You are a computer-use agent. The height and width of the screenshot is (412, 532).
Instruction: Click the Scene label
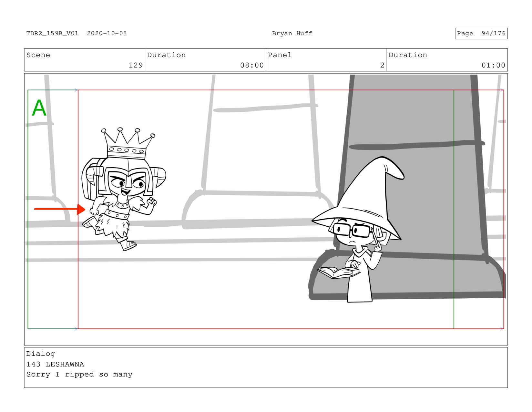[38, 55]
